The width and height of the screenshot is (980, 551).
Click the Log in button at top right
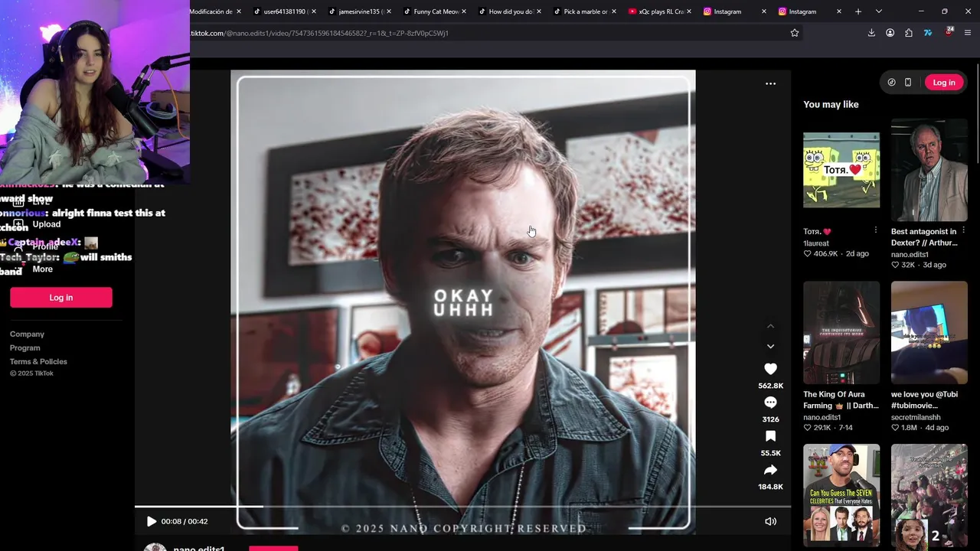[944, 83]
